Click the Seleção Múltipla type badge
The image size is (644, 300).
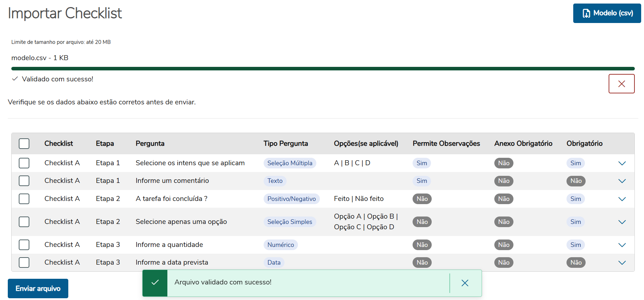[289, 163]
